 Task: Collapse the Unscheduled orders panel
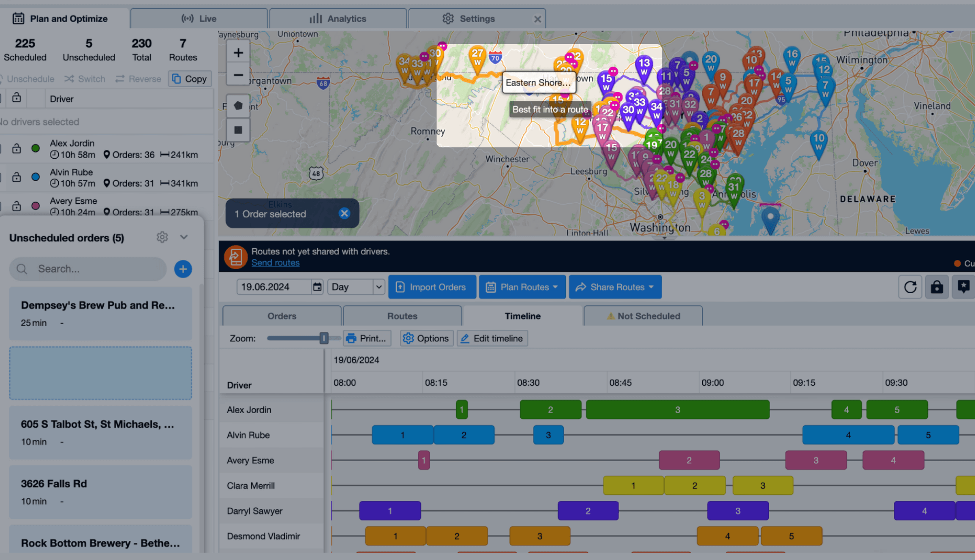(x=184, y=237)
